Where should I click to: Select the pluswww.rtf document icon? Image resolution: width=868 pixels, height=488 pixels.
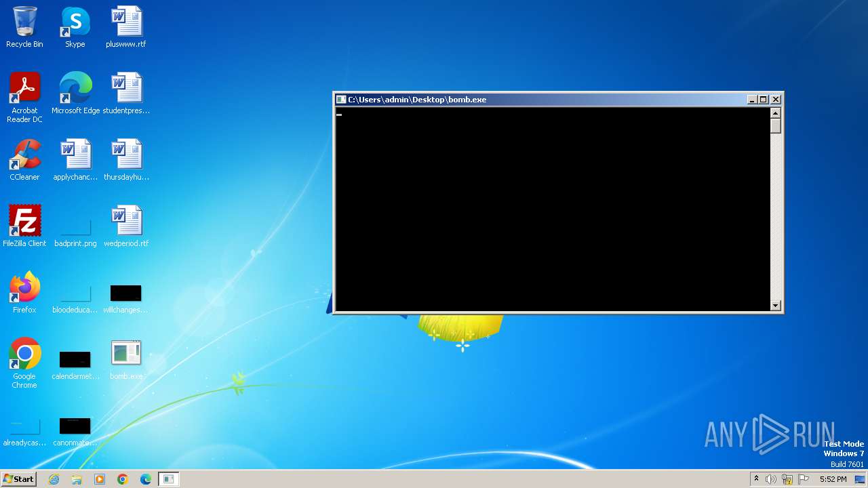126,27
